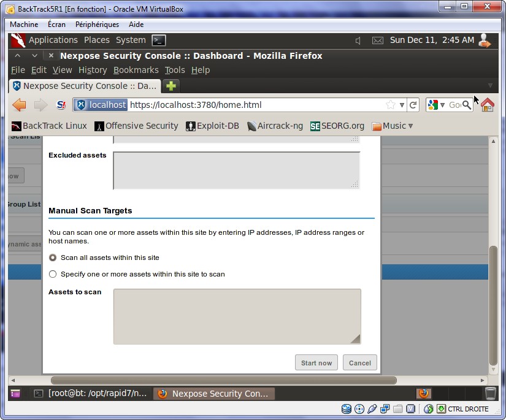Viewport: 506px width, 420px height.
Task: Open the VirtualBox Machine menu
Action: [x=24, y=25]
